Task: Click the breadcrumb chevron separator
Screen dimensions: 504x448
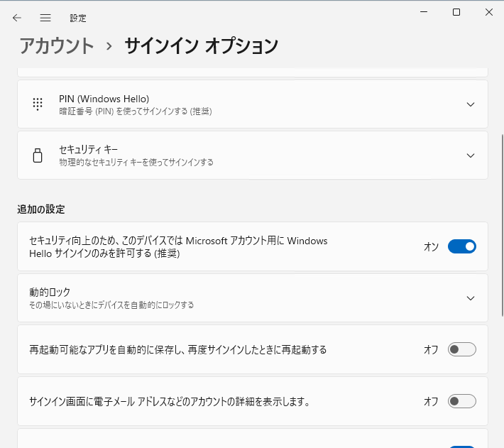Action: 109,46
